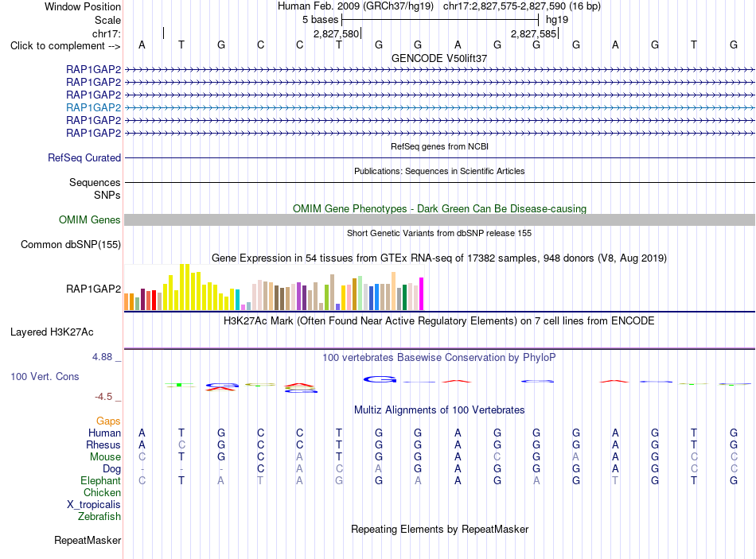Screen dimensions: 756x559
Task: Click the Zebrafish species alignment label
Action: coord(99,516)
